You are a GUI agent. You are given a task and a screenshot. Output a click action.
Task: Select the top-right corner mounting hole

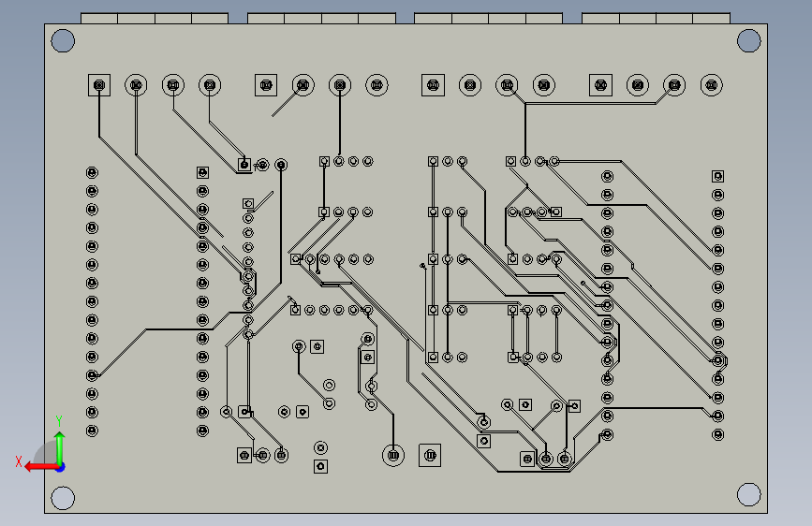coord(749,41)
